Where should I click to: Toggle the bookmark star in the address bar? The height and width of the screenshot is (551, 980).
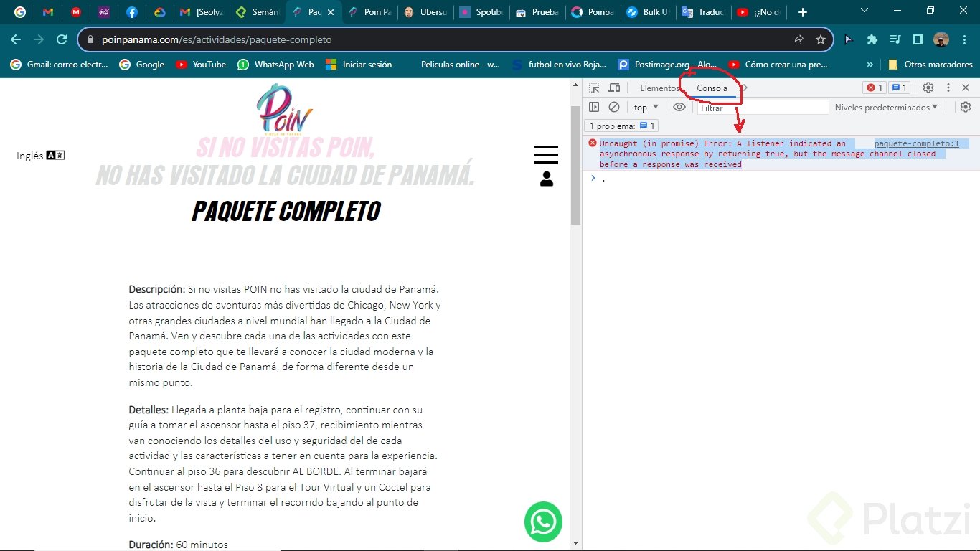pos(820,40)
